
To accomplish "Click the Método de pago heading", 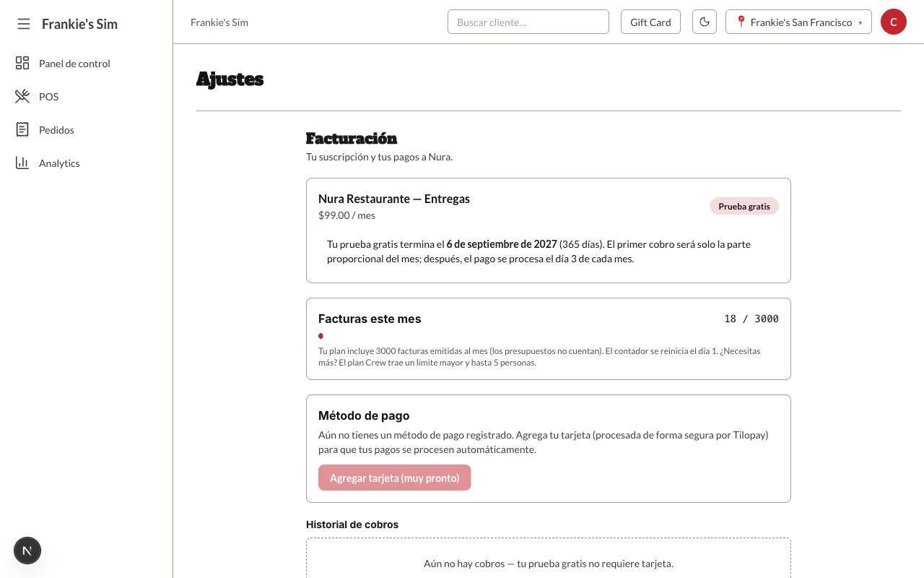I will tap(364, 415).
